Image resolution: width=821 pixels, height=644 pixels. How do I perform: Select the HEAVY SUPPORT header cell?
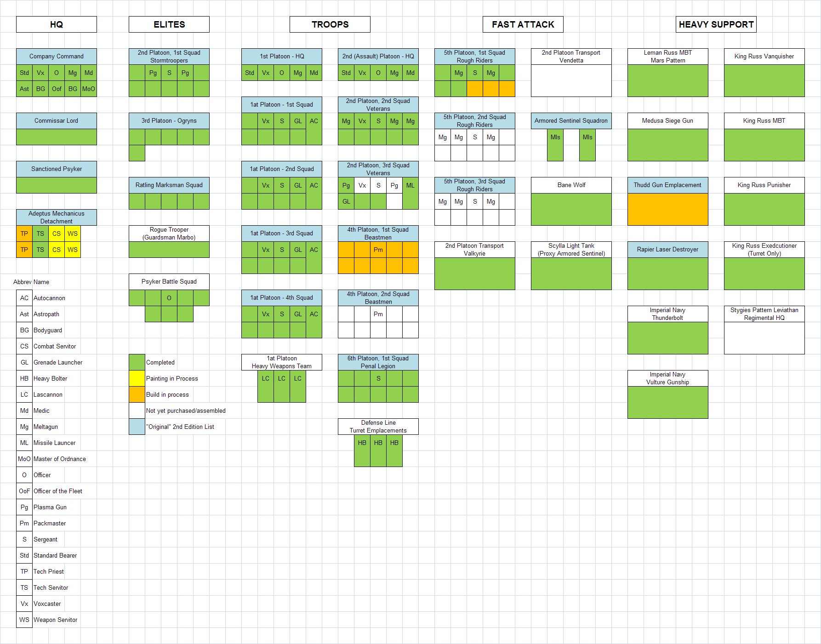(716, 24)
